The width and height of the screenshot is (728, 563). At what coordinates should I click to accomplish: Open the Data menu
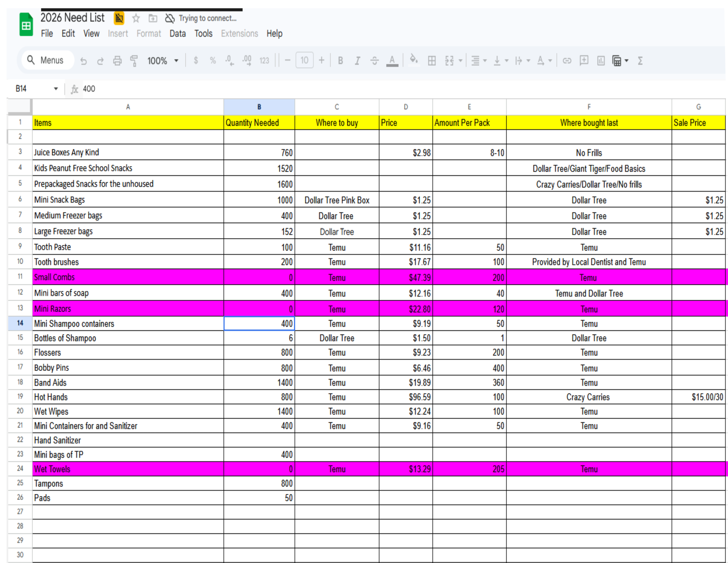tap(177, 34)
